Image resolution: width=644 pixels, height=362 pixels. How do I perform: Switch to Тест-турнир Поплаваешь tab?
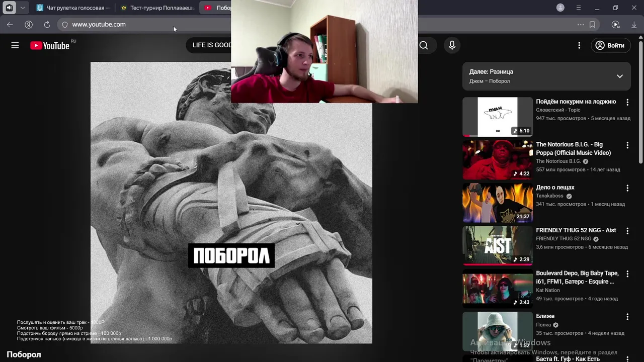157,8
